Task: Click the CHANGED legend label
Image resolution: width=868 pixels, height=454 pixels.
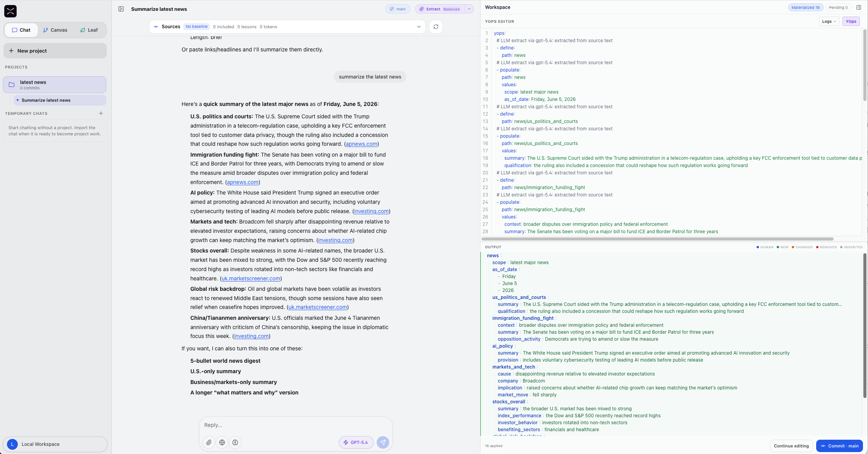Action: (x=804, y=247)
